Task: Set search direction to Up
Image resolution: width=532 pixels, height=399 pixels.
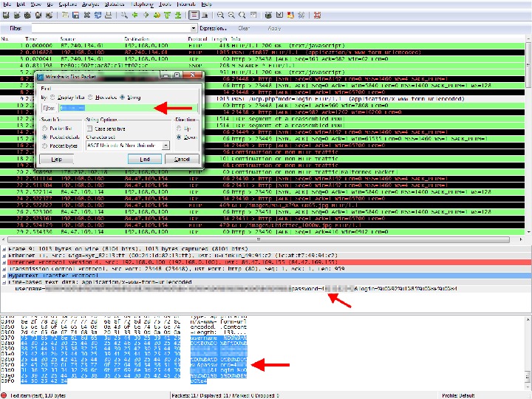Action: click(x=179, y=129)
